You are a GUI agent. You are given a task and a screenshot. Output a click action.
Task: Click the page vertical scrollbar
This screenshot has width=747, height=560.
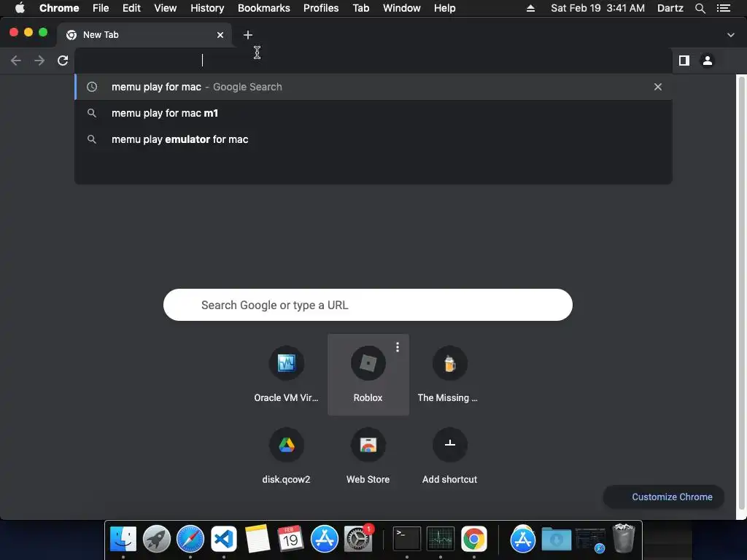click(x=741, y=292)
